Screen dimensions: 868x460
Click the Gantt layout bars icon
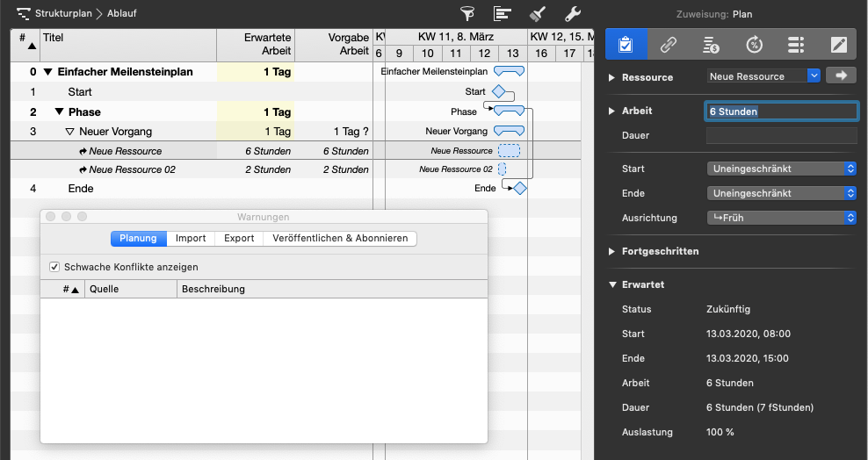[503, 14]
